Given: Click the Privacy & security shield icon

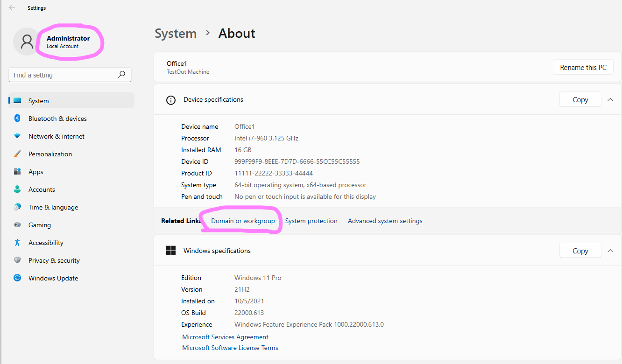Looking at the screenshot, I should 17,260.
